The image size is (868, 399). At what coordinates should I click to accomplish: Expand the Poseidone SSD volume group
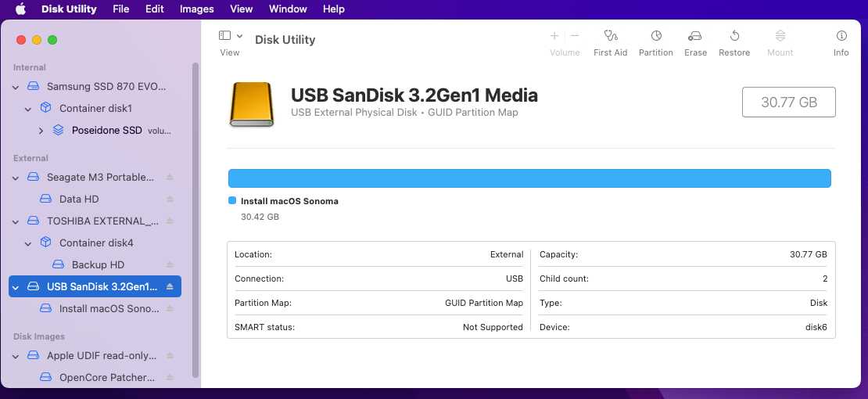(x=41, y=131)
